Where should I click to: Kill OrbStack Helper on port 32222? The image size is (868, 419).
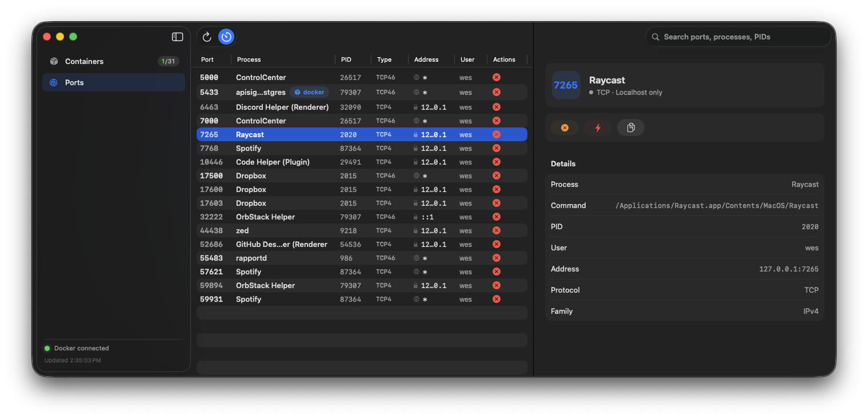point(497,217)
